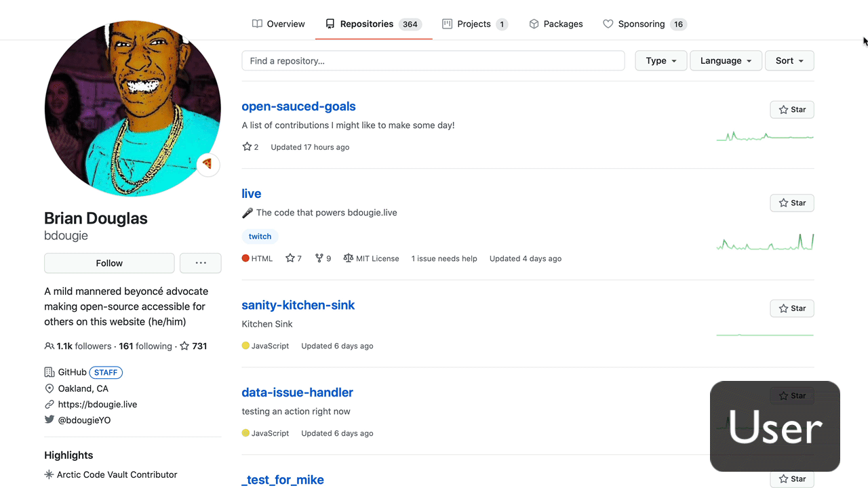This screenshot has height=488, width=868.
Task: Open the Type filter dropdown
Action: pos(660,60)
